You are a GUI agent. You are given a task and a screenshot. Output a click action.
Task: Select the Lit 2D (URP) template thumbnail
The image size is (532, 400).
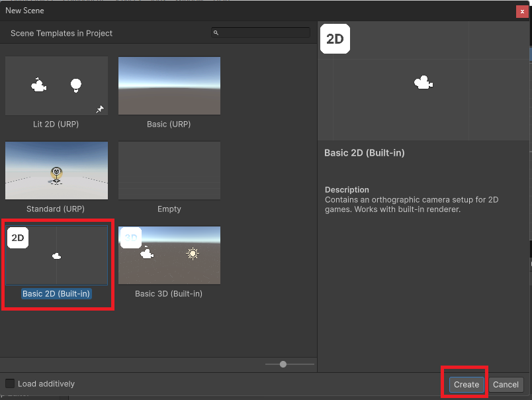coord(56,85)
